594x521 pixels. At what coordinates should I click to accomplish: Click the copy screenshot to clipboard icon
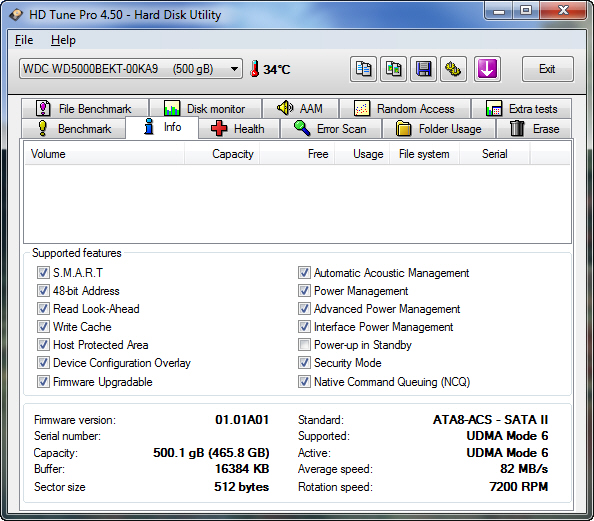393,69
